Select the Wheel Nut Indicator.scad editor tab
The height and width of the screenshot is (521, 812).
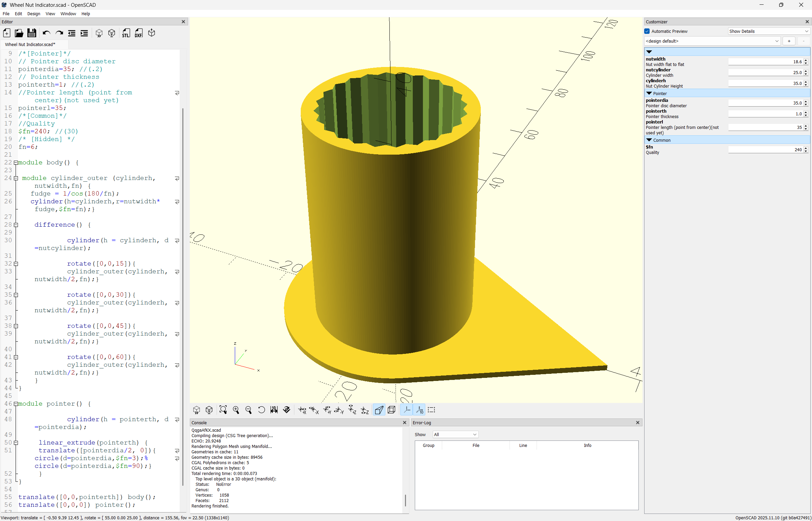coord(30,44)
